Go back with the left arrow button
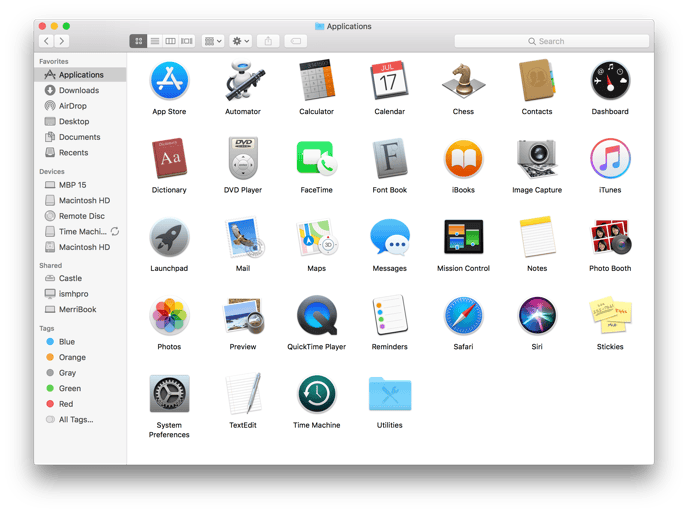Viewport: 688px width, 513px height. 47,41
